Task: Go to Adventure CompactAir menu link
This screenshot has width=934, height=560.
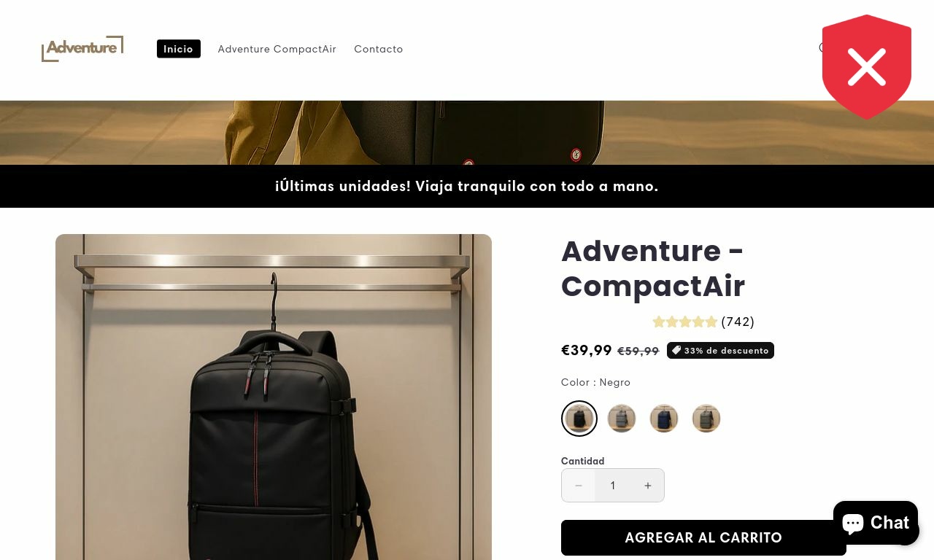Action: (277, 49)
